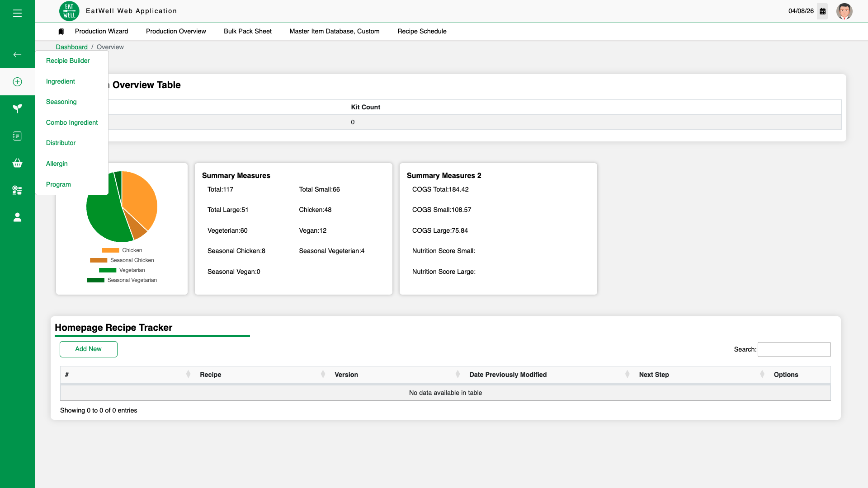Click the user profile sidebar icon
Screen dimensions: 868x488
(17, 217)
